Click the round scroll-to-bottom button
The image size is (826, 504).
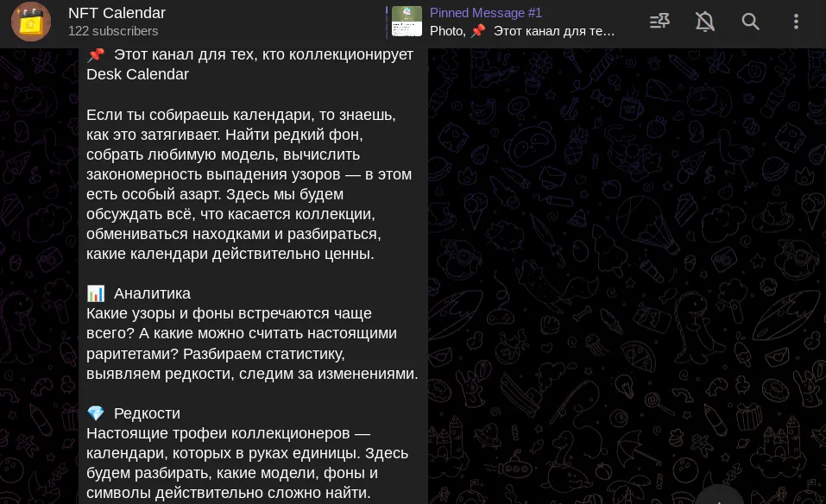719,498
